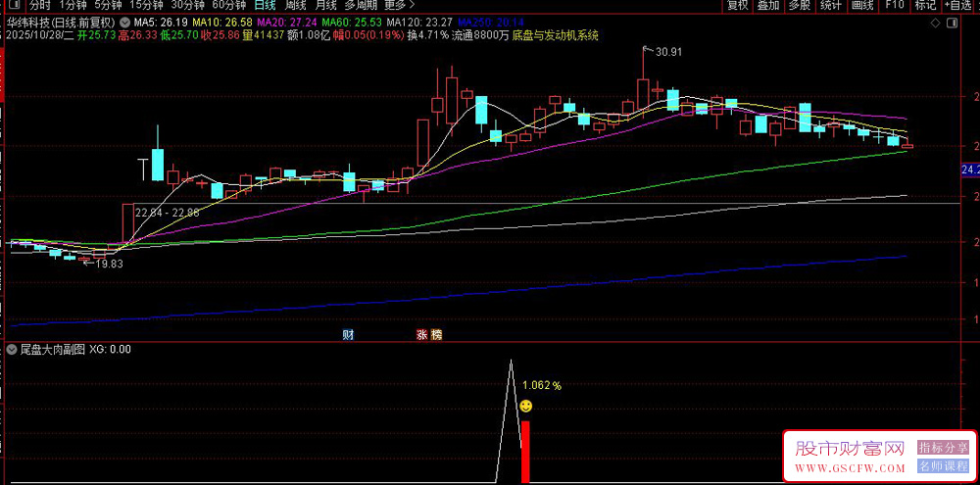Click the 量41437 volume value
This screenshot has width=980, height=485.
pos(263,35)
